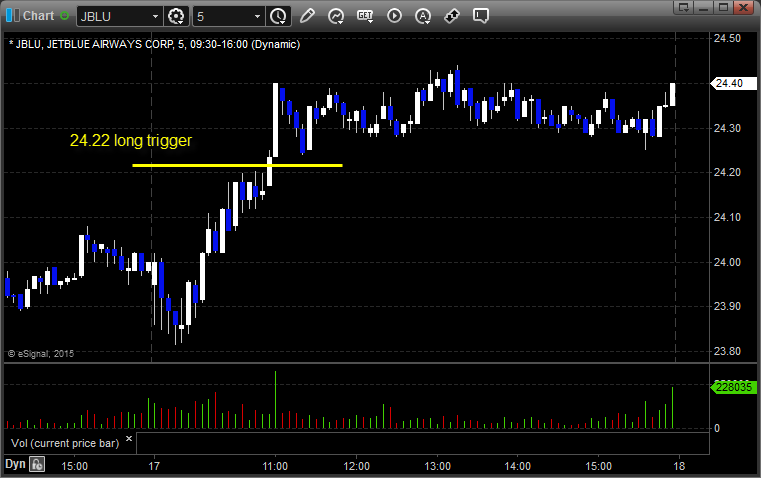Open the JBLU symbol dropdown
The width and height of the screenshot is (761, 478).
pos(155,16)
